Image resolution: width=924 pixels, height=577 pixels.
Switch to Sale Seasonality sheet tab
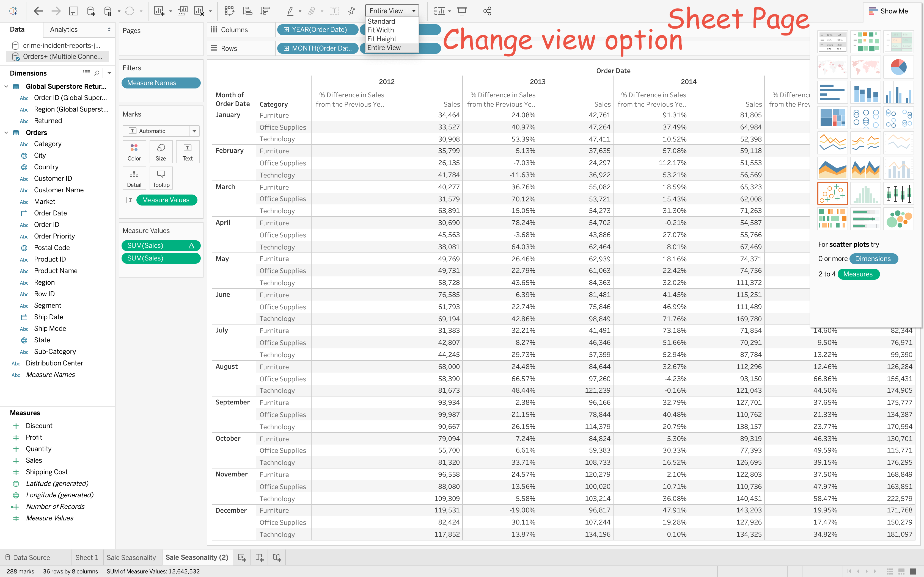coord(131,557)
